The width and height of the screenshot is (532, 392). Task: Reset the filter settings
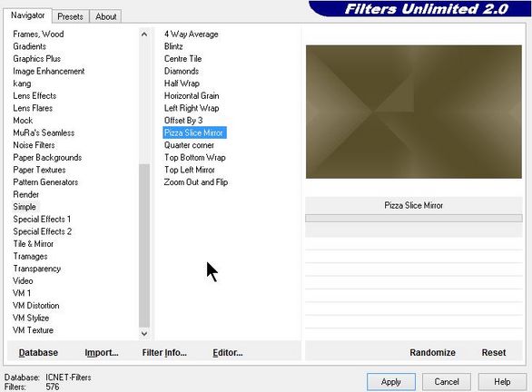click(x=494, y=353)
